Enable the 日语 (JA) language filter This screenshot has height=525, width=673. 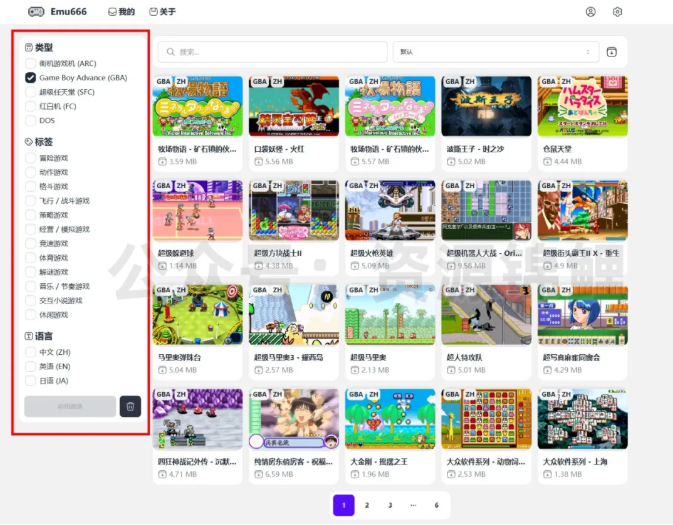(30, 380)
